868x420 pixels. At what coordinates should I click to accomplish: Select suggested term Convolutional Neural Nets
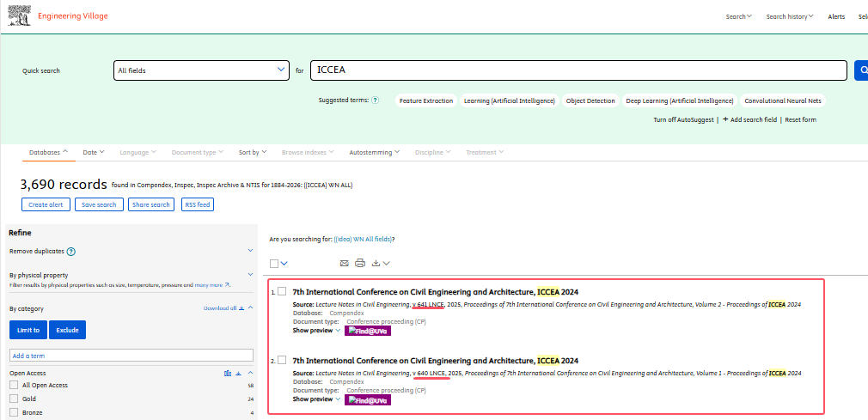click(783, 100)
